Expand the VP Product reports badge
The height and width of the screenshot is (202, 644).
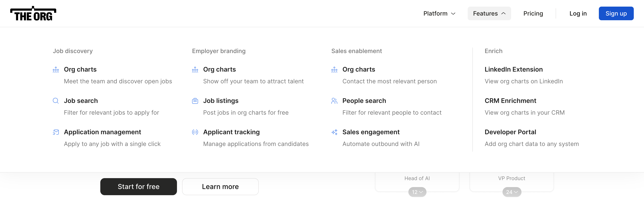[x=512, y=192]
